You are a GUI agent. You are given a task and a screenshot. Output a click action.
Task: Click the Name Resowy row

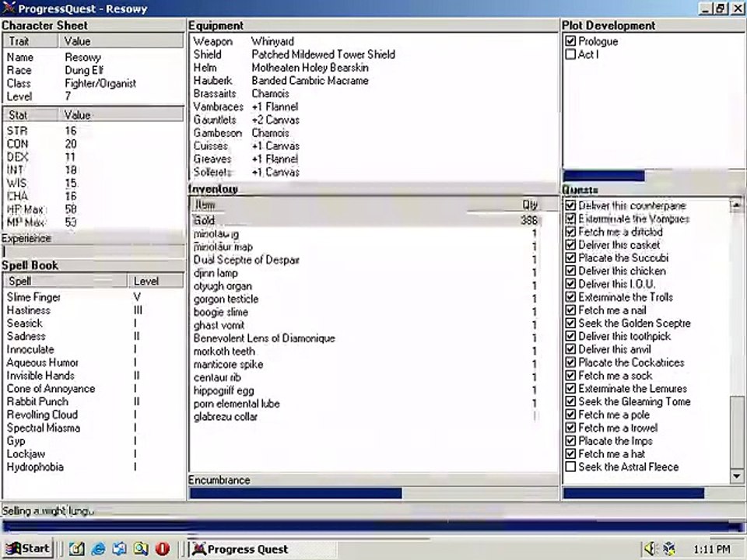click(x=93, y=57)
